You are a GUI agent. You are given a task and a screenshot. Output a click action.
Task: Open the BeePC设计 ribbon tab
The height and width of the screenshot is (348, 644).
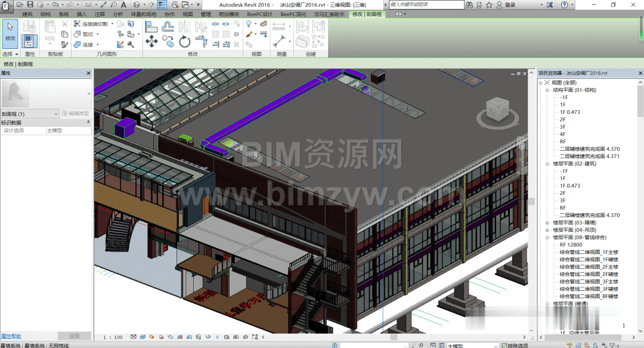pyautogui.click(x=259, y=14)
